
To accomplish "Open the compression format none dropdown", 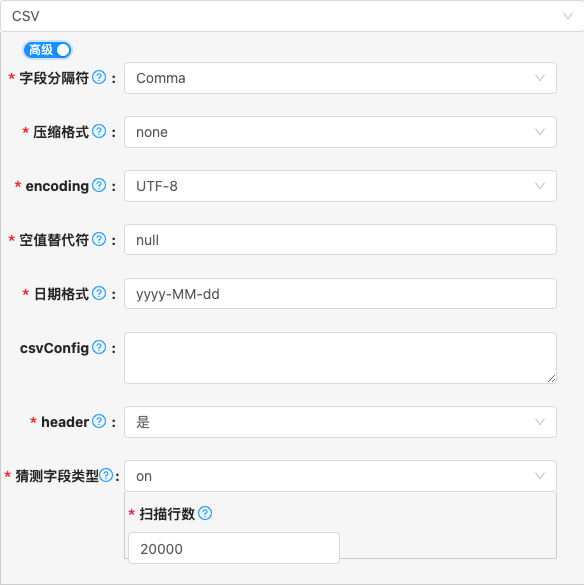I will click(x=340, y=132).
